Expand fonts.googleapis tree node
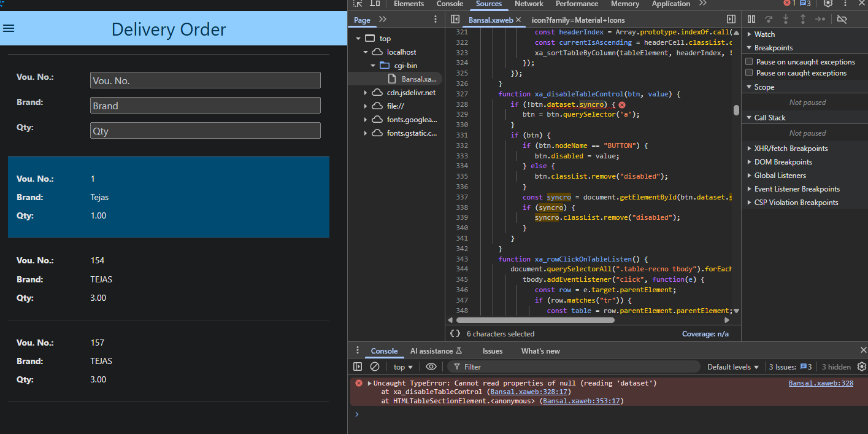868x434 pixels. (366, 120)
